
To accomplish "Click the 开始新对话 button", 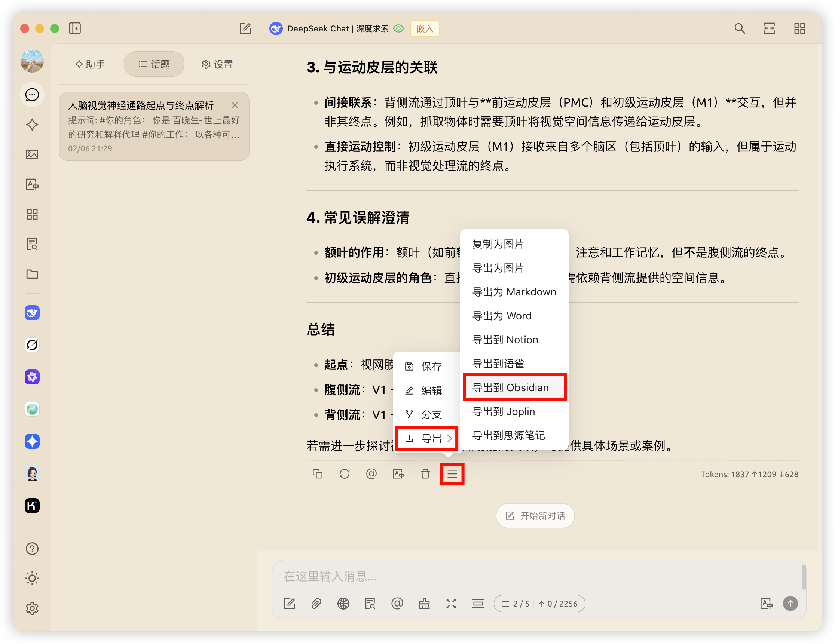I will pos(535,516).
